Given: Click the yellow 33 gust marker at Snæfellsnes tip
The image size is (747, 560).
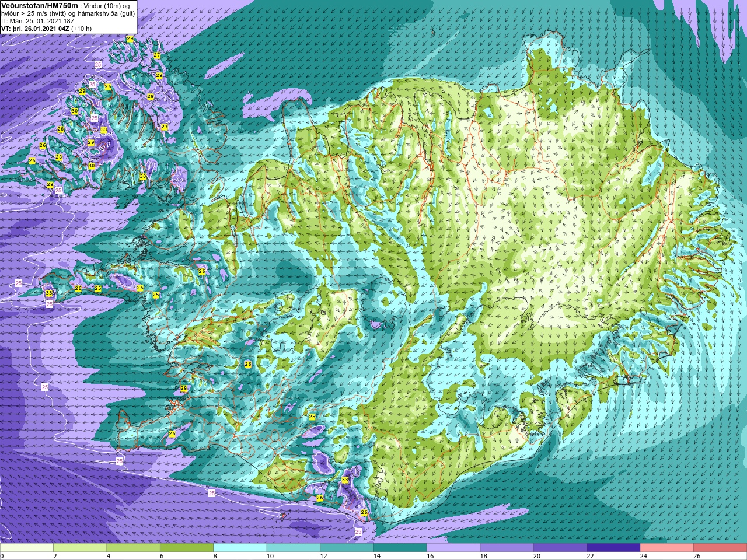Looking at the screenshot, I should coord(49,293).
